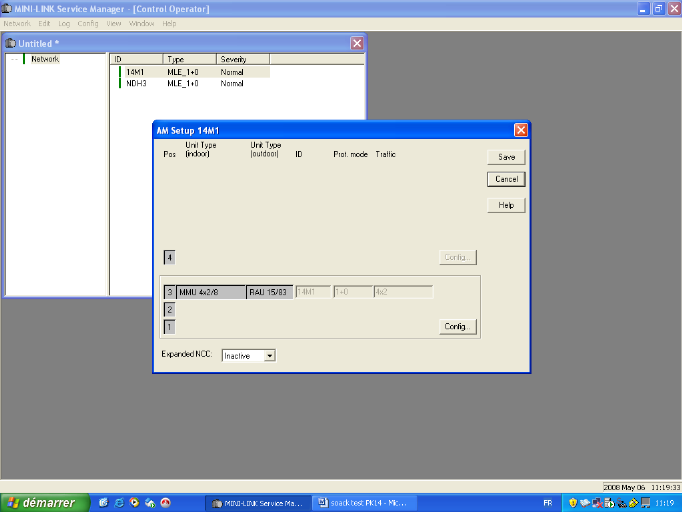Viewport: 682px width, 512px height.
Task: Restore down the MINI-LINK main window
Action: coord(659,9)
